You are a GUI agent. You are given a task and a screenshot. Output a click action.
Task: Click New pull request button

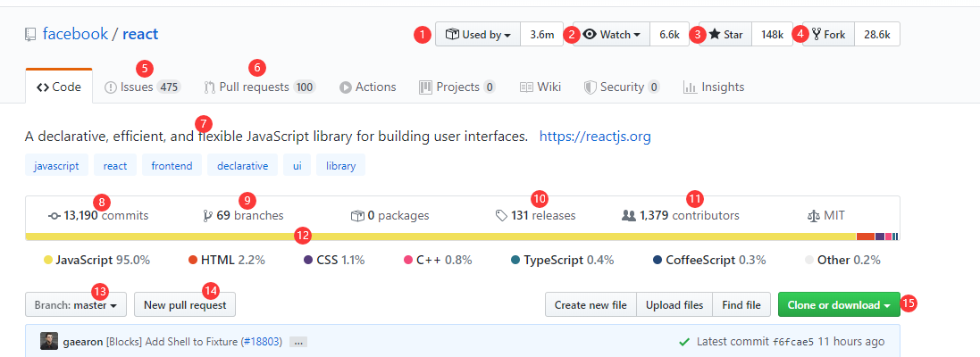[x=185, y=305]
